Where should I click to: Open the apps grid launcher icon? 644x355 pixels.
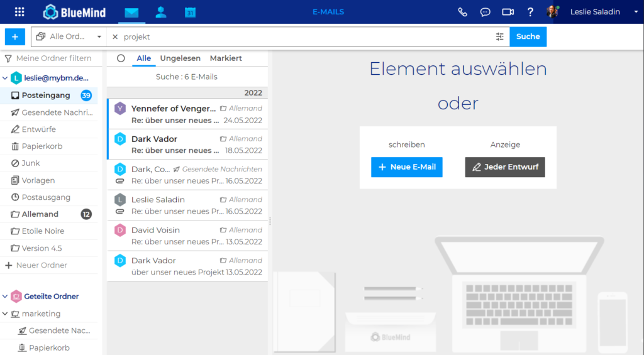(x=19, y=12)
